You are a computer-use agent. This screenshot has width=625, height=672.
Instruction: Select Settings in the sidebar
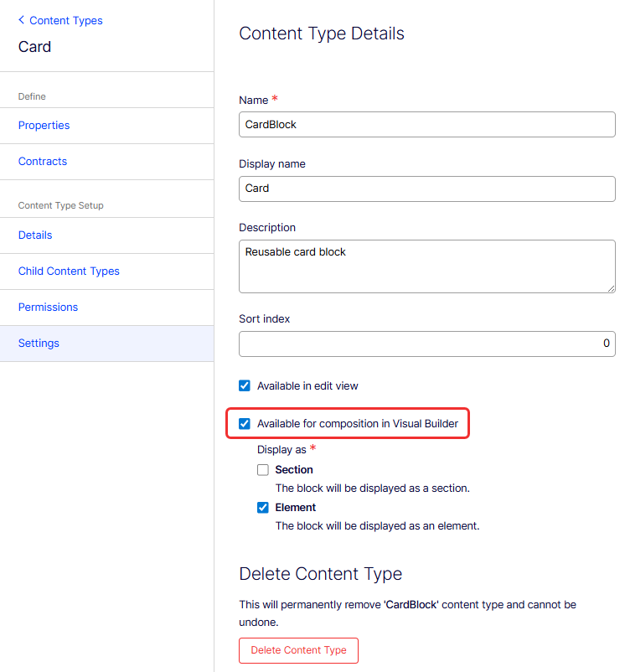[39, 343]
